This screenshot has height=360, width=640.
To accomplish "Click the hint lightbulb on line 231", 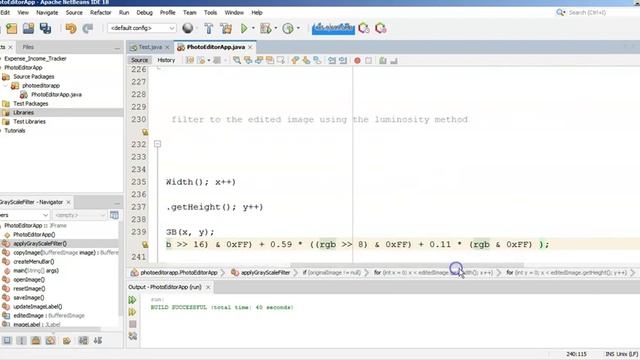I will pyautogui.click(x=145, y=132).
